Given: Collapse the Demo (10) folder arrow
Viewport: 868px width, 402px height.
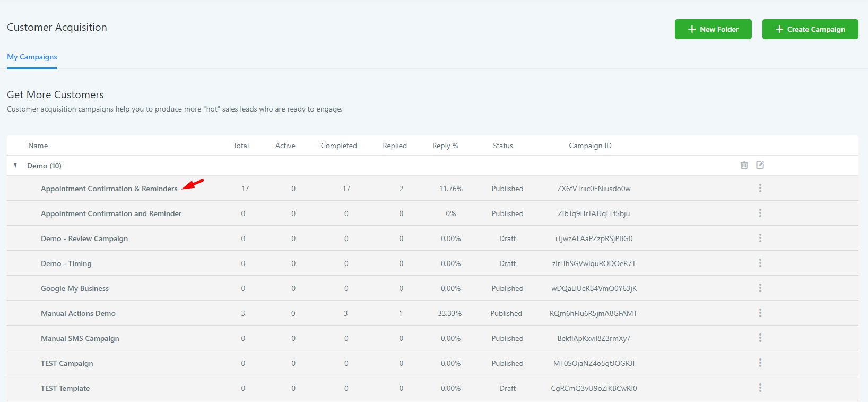Looking at the screenshot, I should pos(15,166).
